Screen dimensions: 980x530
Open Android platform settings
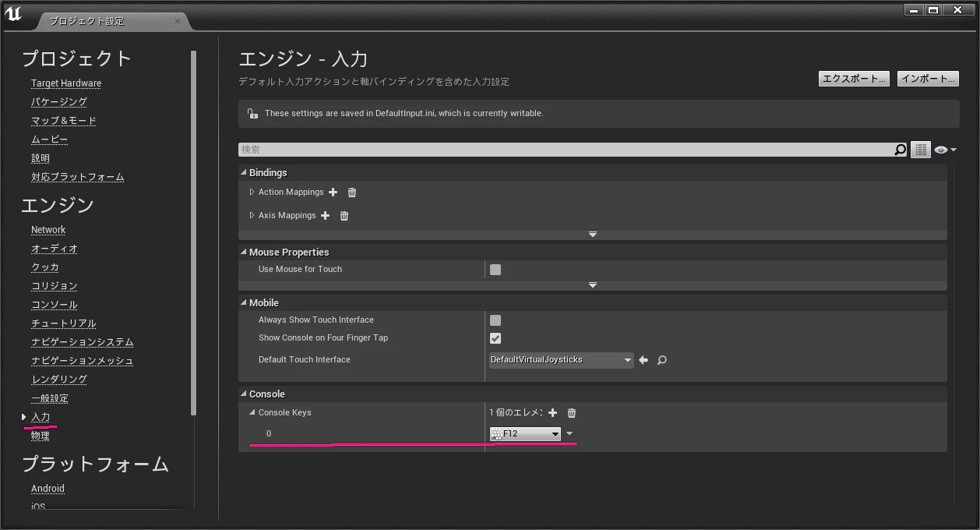tap(48, 489)
